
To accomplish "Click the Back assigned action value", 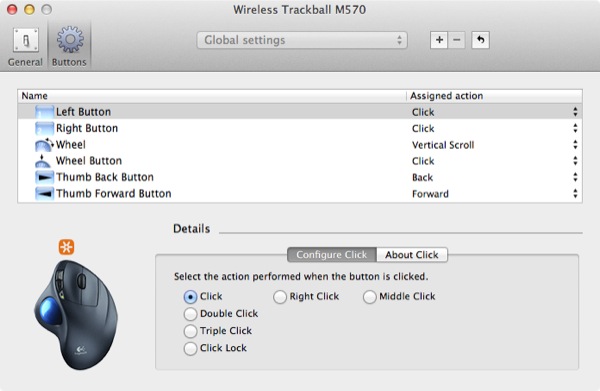I will pyautogui.click(x=422, y=178).
